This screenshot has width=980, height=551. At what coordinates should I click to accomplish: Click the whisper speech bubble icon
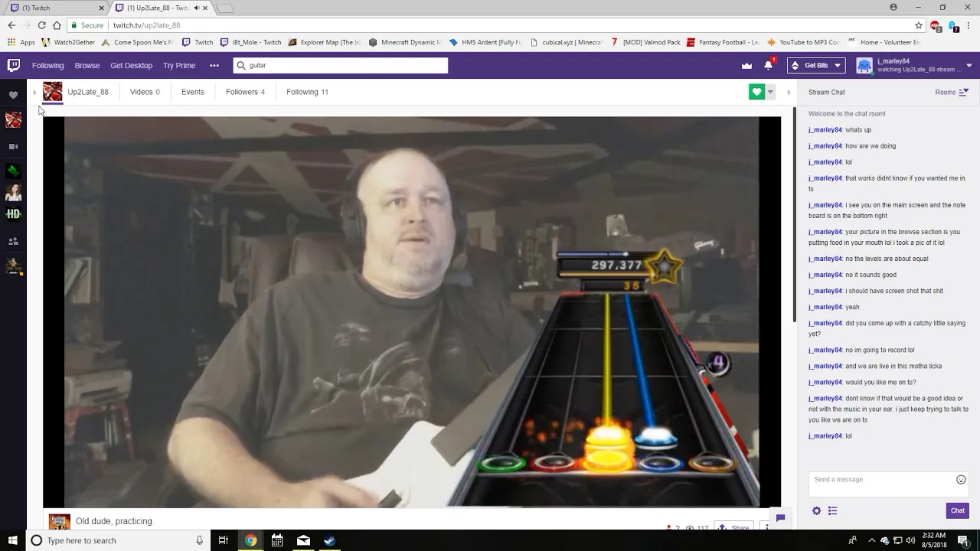[x=780, y=518]
